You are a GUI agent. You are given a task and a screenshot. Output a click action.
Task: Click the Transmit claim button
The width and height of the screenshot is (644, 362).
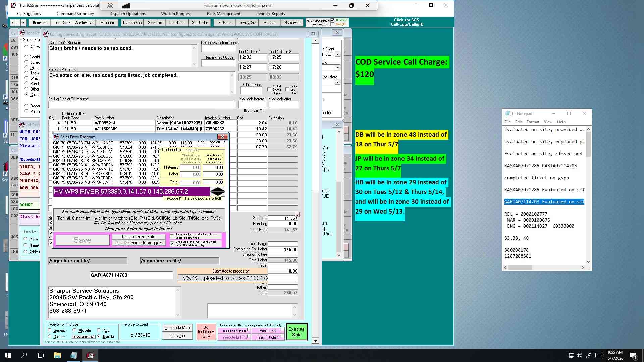(x=268, y=337)
